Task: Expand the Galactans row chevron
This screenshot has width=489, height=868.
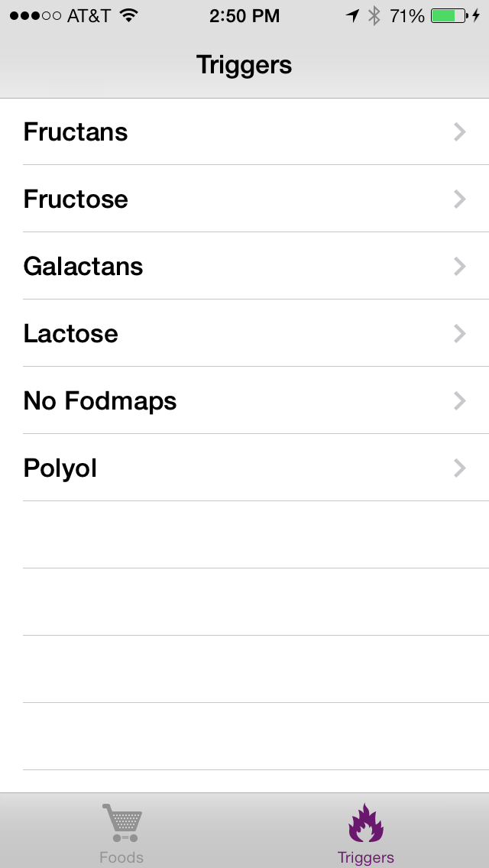Action: [x=459, y=267]
